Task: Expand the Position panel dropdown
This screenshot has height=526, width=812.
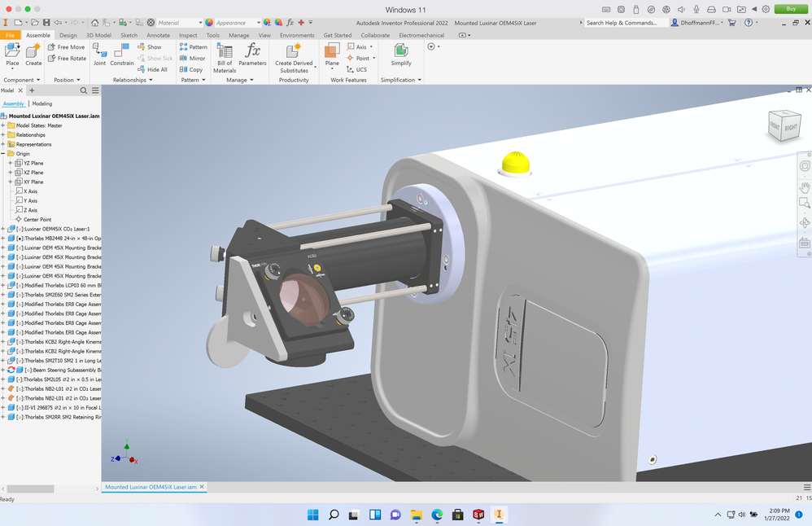Action: 67,80
